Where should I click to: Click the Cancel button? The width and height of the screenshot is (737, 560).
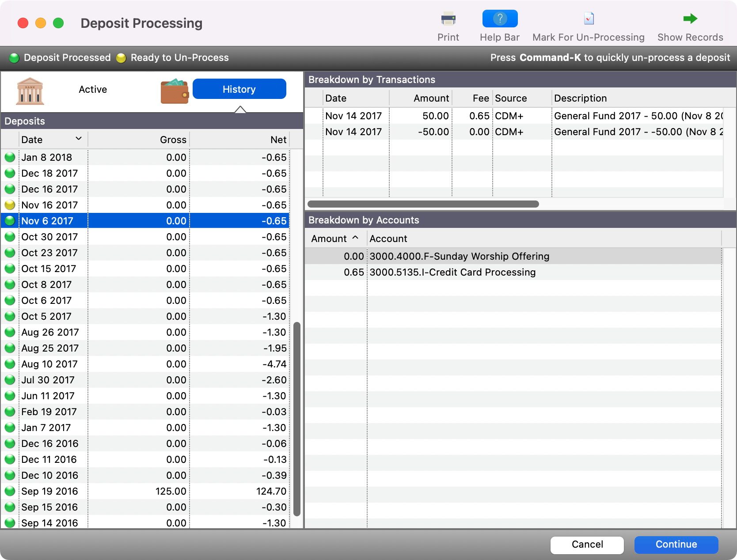click(x=587, y=545)
